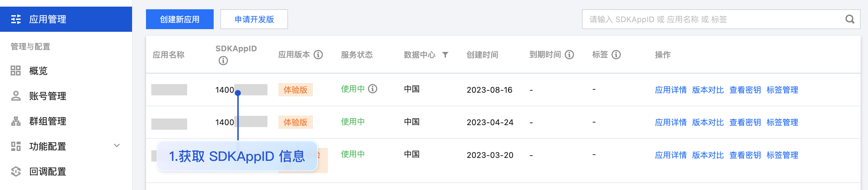The width and height of the screenshot is (868, 190).
Task: Click the 创建新应用 button
Action: tap(180, 20)
